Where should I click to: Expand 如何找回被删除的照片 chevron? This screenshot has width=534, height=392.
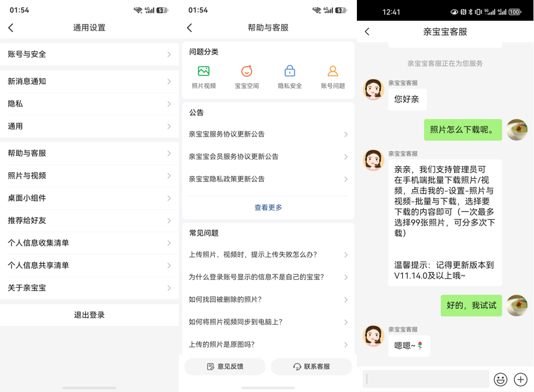(345, 300)
